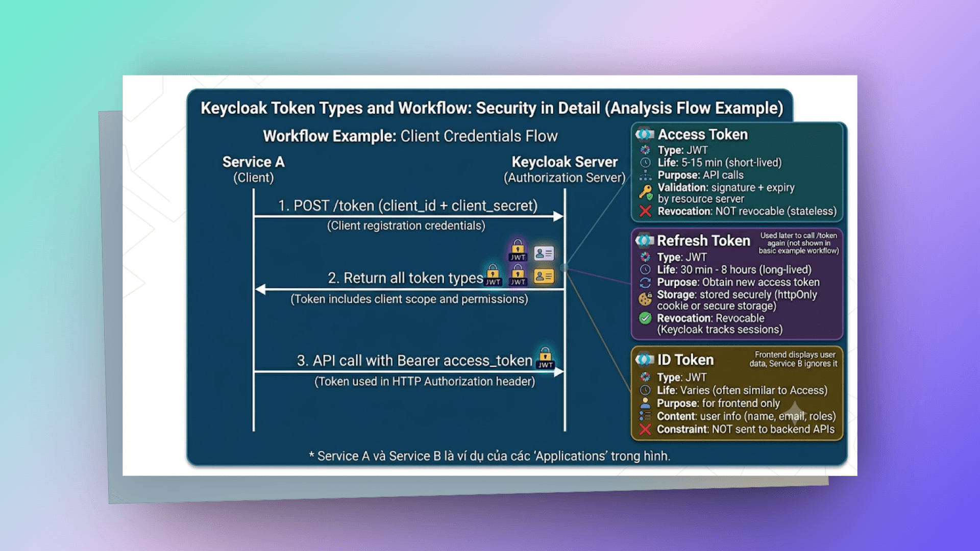Click 'Purpose: API calls'
Screen dimensions: 980x551
point(700,176)
